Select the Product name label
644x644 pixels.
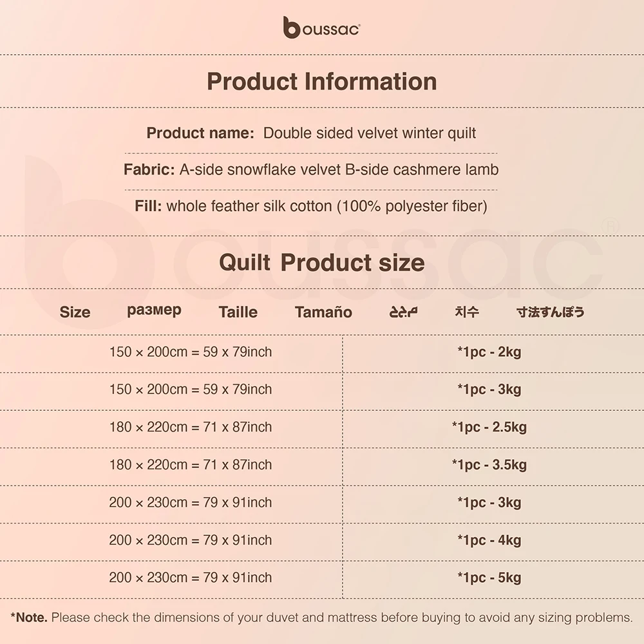(200, 133)
